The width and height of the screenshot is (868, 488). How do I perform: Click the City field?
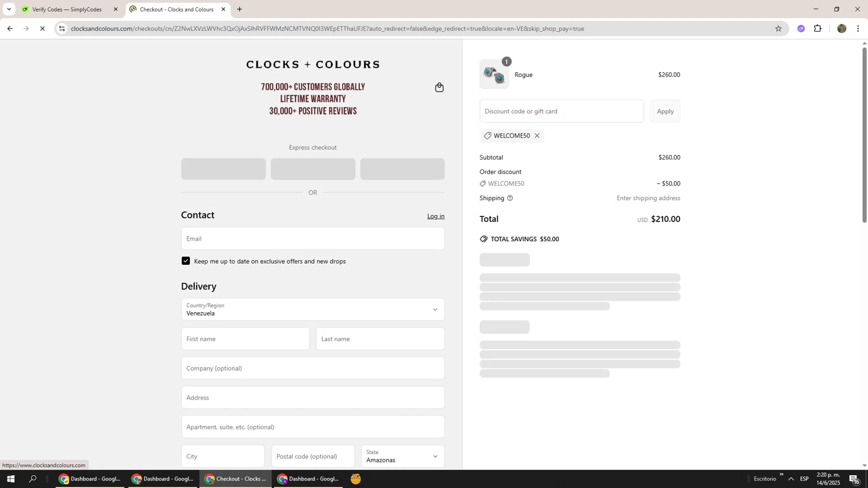pyautogui.click(x=223, y=456)
